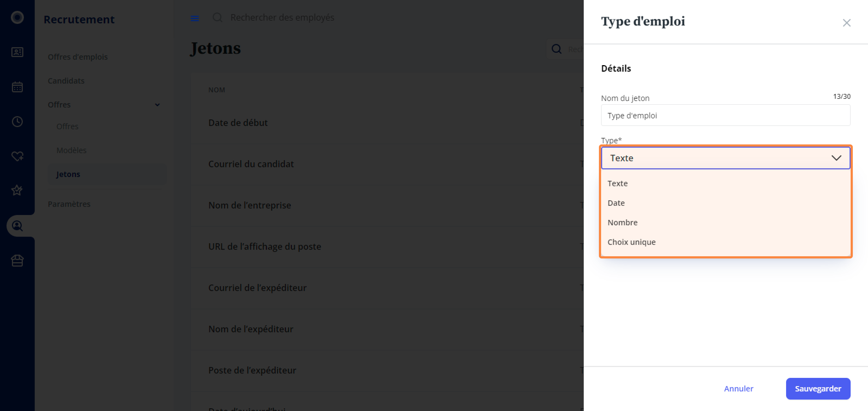Open Paramètres in sidebar
This screenshot has height=411, width=868.
point(69,204)
